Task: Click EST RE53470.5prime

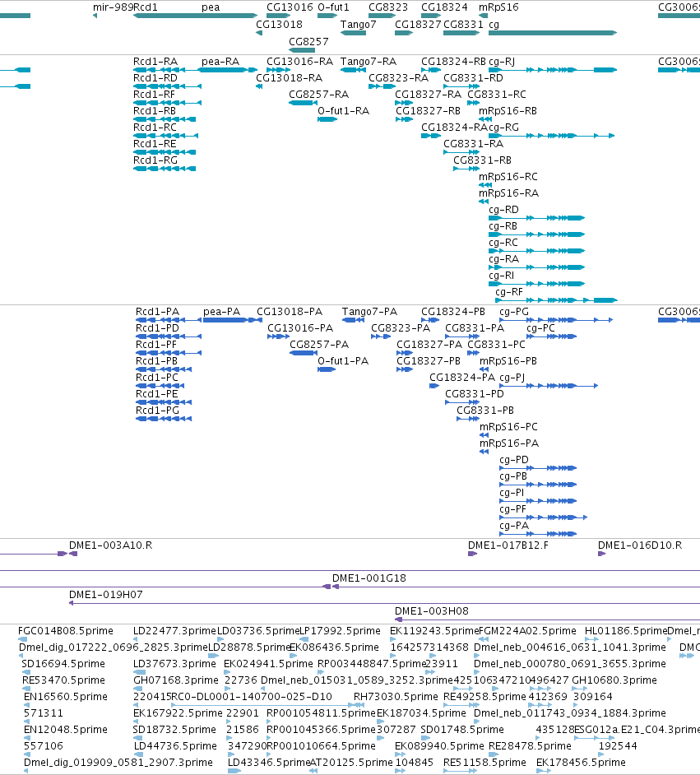Action: 63,680
